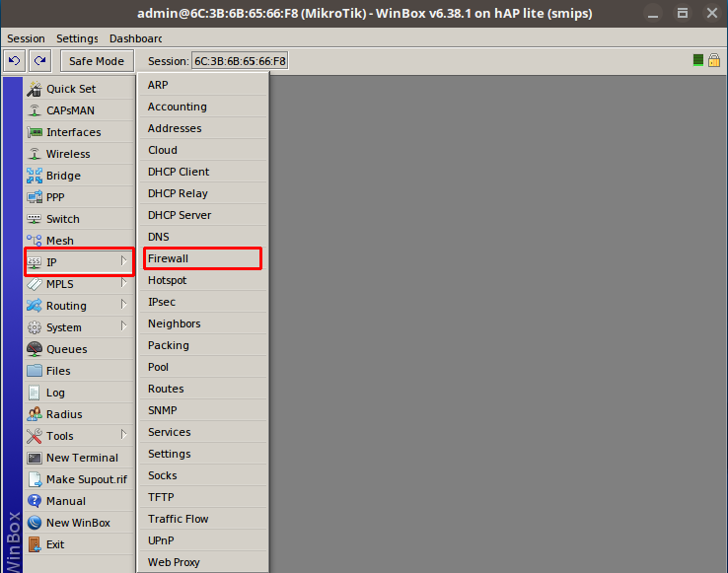Image resolution: width=728 pixels, height=573 pixels.
Task: Expand the System submenu arrow
Action: [123, 326]
